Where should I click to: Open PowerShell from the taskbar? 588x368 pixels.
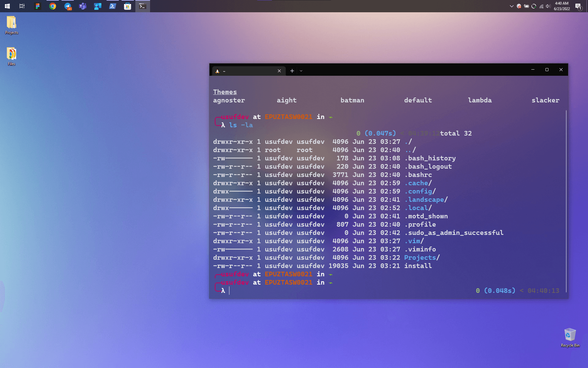113,6
